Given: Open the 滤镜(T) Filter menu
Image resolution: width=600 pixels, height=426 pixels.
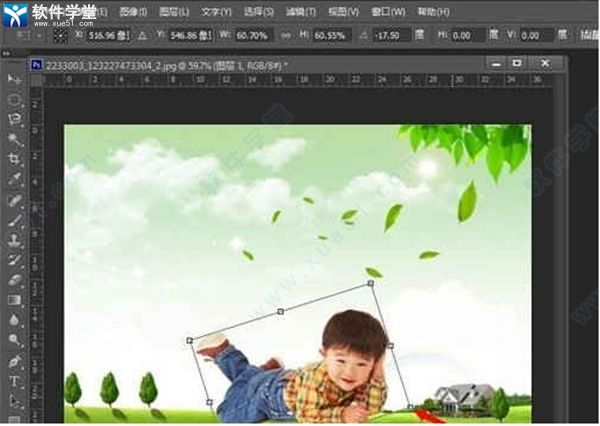Looking at the screenshot, I should 299,12.
